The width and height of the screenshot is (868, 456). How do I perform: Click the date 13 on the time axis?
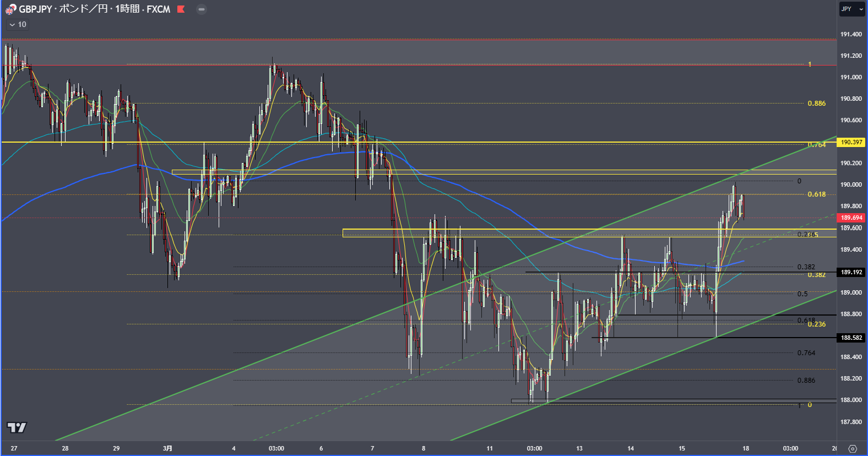tap(579, 448)
